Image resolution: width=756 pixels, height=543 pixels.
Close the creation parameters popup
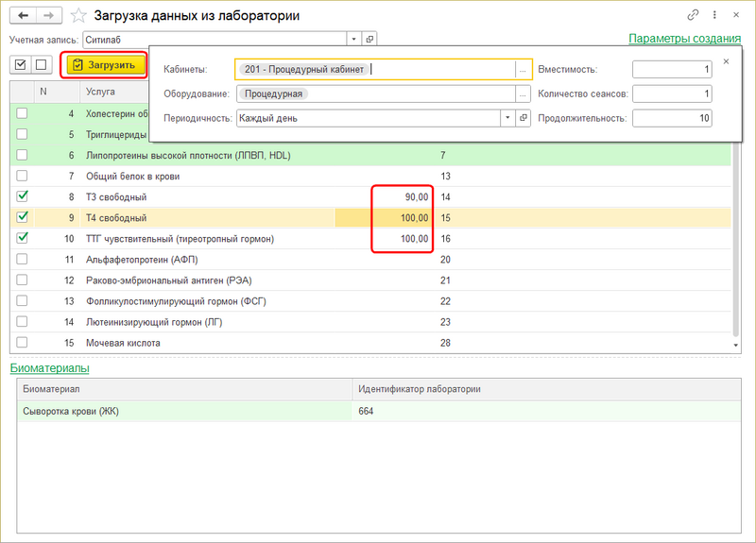coord(727,61)
